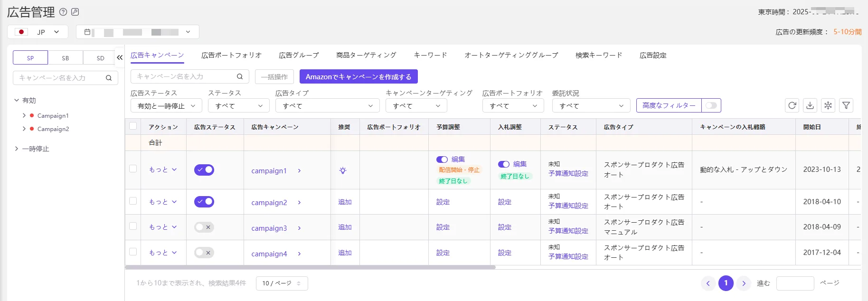The height and width of the screenshot is (301, 868).
Task: Click the arrow icon beside campaign3 name
Action: (x=299, y=228)
